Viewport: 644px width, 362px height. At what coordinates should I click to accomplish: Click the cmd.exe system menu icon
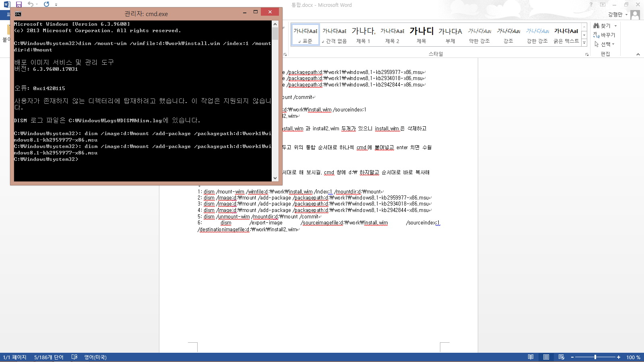click(x=18, y=14)
